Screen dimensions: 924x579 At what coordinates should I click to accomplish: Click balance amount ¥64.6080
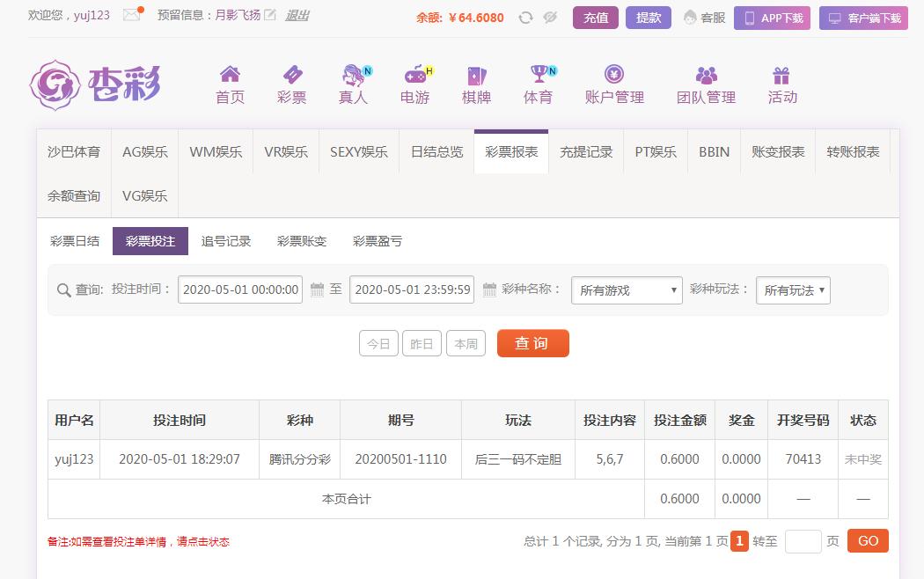(x=476, y=18)
